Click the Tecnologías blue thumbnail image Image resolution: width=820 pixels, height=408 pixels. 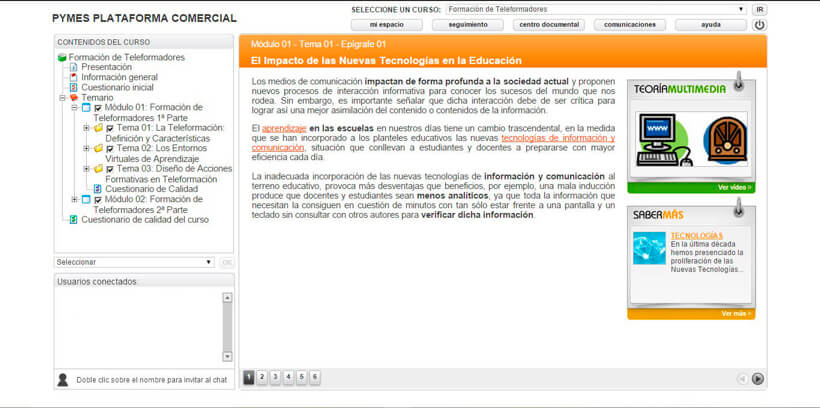click(x=650, y=248)
